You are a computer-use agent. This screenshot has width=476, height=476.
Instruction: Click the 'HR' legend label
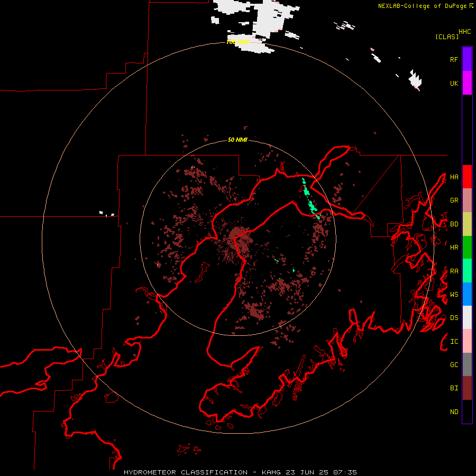click(x=454, y=248)
